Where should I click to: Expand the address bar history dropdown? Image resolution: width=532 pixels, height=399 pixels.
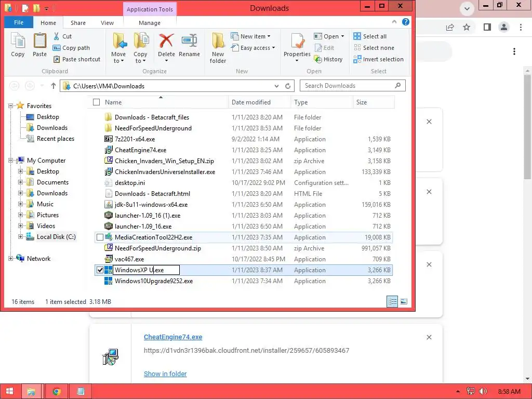click(x=276, y=86)
